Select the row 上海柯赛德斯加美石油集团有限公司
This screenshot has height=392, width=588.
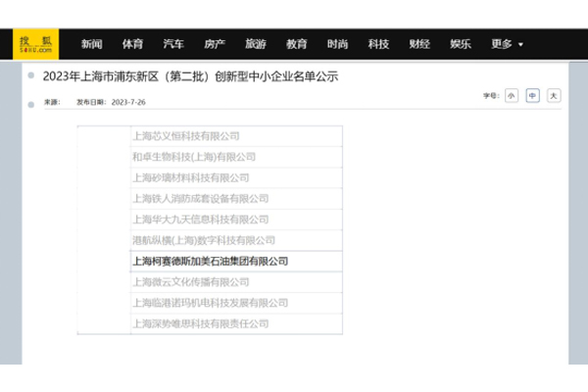tap(210, 261)
